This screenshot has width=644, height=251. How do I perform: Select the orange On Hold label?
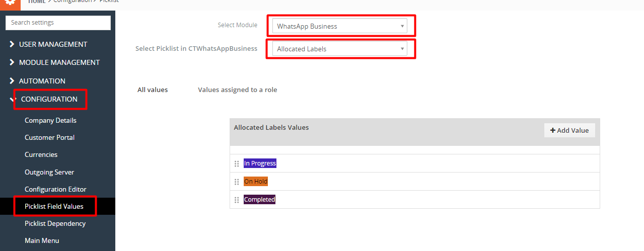[x=256, y=182]
